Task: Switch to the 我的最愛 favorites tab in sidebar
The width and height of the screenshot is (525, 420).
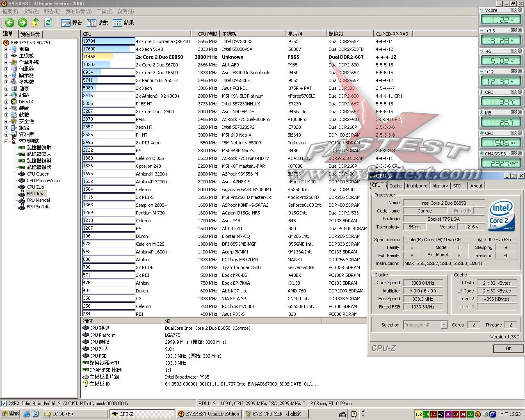Action: 30,34
